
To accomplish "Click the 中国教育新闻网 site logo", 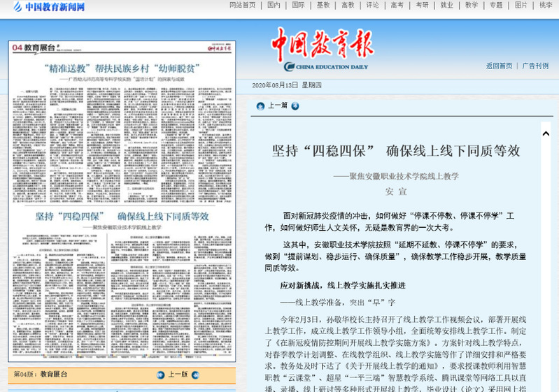I will tap(47, 7).
